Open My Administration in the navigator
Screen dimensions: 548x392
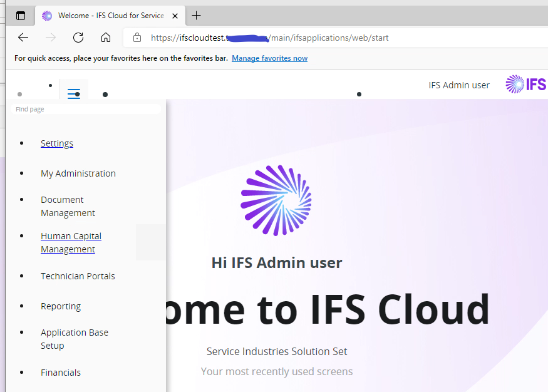[x=78, y=173]
